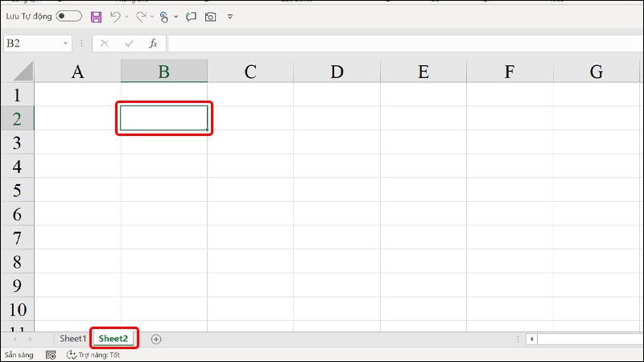Screen dimensions: 644x362
Task: Toggle the Lưu Tự động autosave switch
Action: point(68,16)
